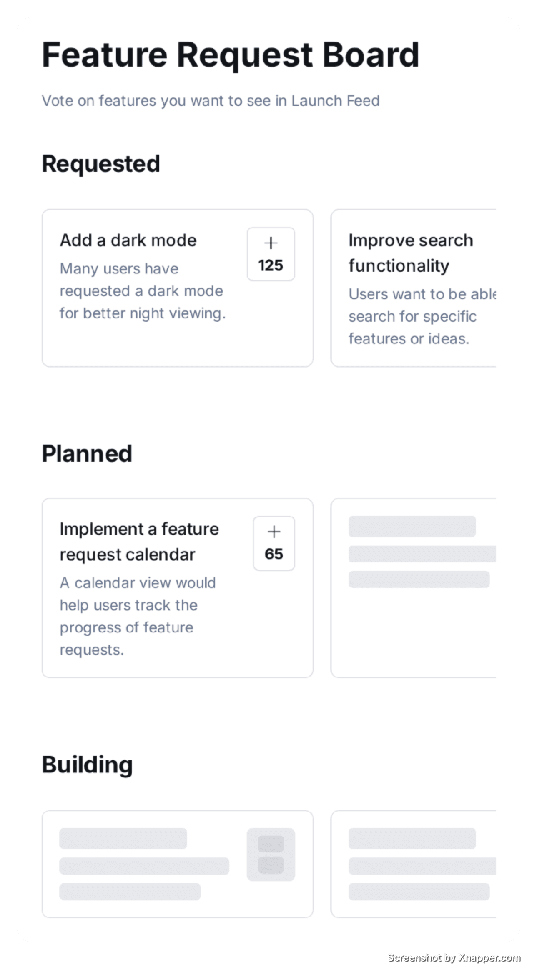Click the vote count 65
The width and height of the screenshot is (537, 980).
(x=274, y=554)
